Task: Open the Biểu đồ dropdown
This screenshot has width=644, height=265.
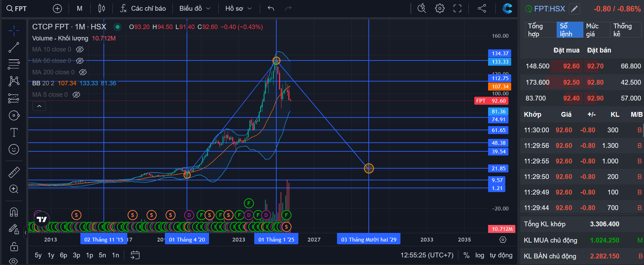Action: 195,9
